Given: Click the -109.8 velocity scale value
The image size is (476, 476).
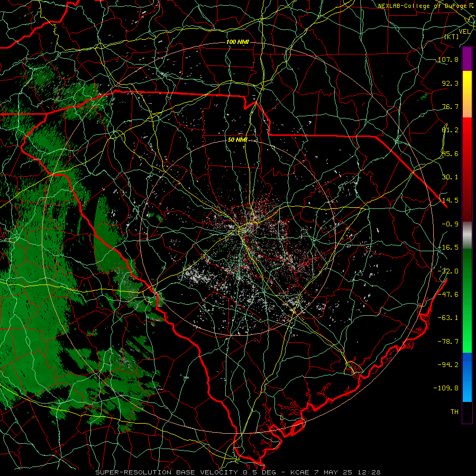Looking at the screenshot, I should coord(446,388).
